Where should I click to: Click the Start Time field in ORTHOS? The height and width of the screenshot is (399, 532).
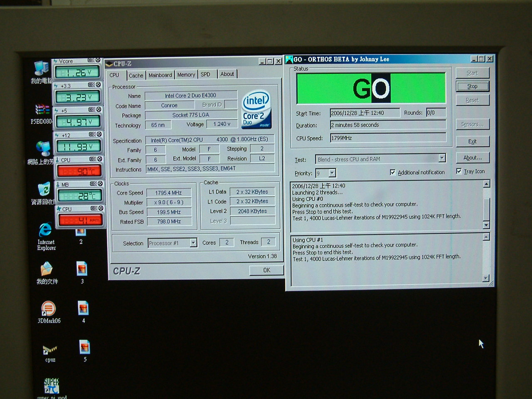click(365, 113)
